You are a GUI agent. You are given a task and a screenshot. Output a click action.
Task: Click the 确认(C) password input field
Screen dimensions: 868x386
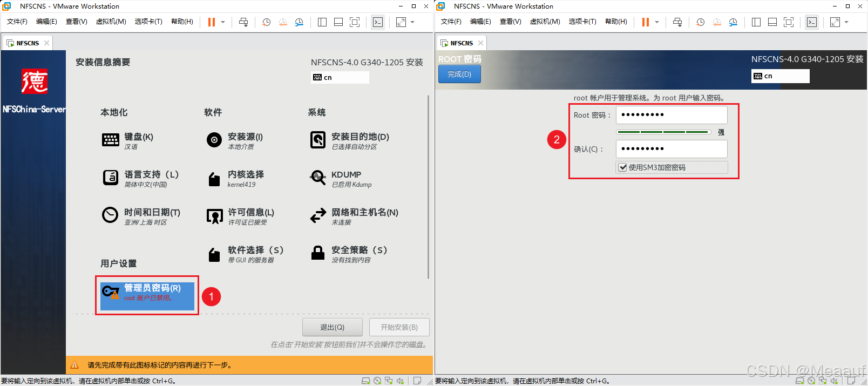point(672,149)
